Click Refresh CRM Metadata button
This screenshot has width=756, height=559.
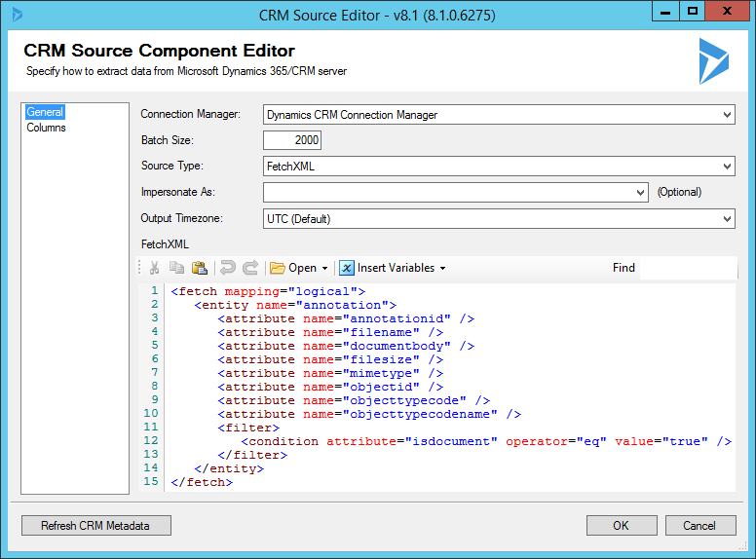(x=95, y=525)
